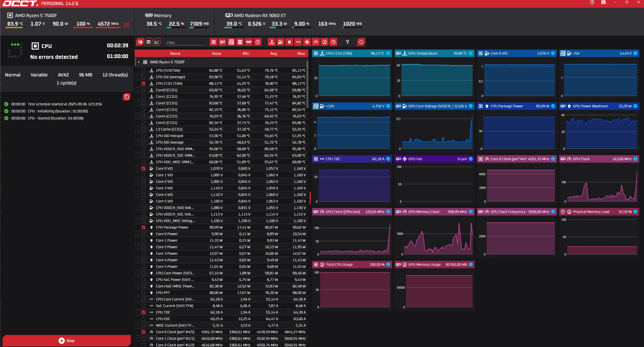Viewport: 644px width, 347px height.
Task: Toggle the temperature sensor filter icon
Action: point(272,42)
